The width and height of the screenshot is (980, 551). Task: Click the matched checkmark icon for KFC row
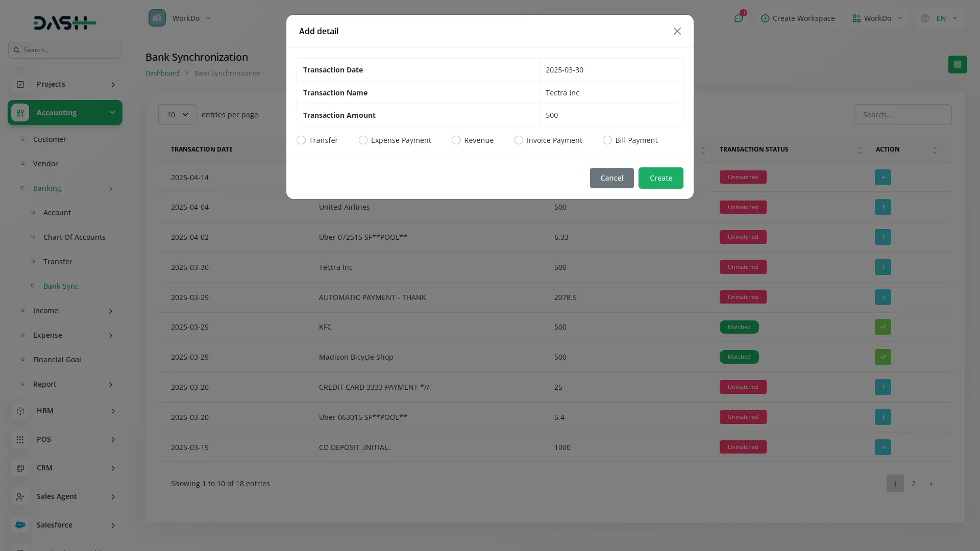point(883,327)
